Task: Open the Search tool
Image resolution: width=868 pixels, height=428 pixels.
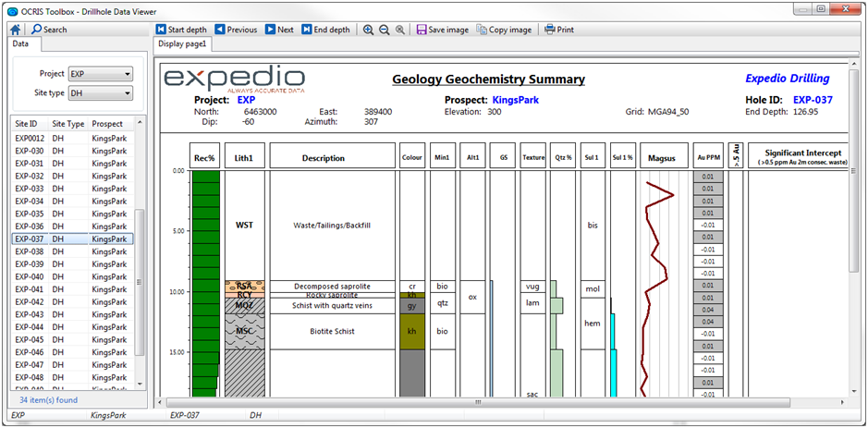Action: 49,30
